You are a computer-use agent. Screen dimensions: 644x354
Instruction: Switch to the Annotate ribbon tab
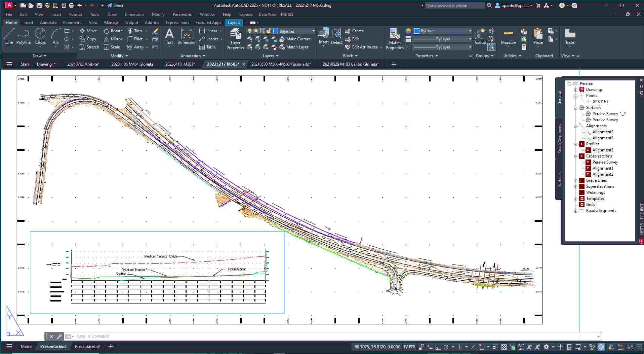(48, 23)
